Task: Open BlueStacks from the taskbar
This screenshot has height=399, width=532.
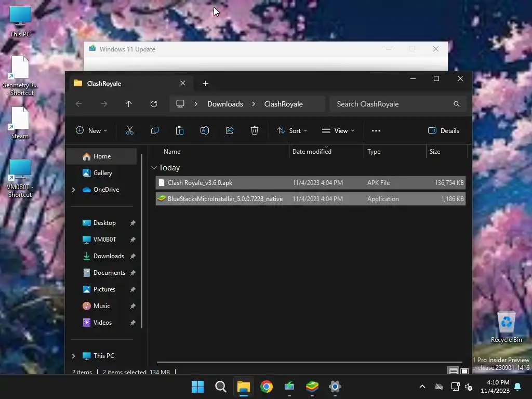Action: pos(312,387)
